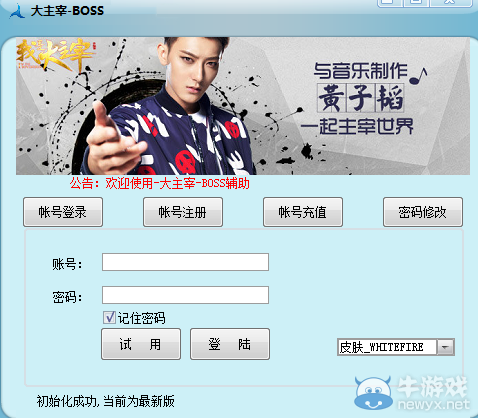Image resolution: width=478 pixels, height=418 pixels.
Task: Click the 试用 trial button
Action: click(x=141, y=344)
